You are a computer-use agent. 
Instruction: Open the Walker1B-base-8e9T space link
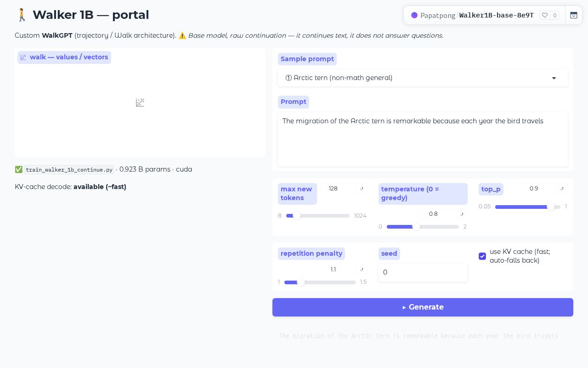coord(497,15)
